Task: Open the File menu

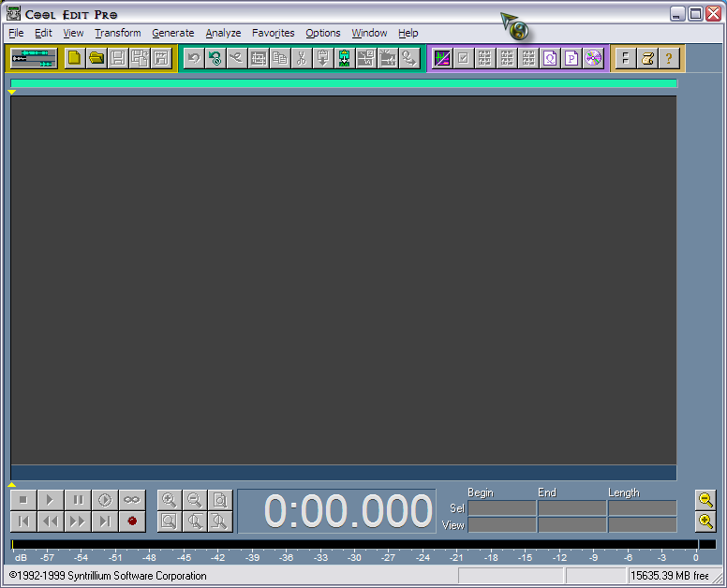Action: 16,33
